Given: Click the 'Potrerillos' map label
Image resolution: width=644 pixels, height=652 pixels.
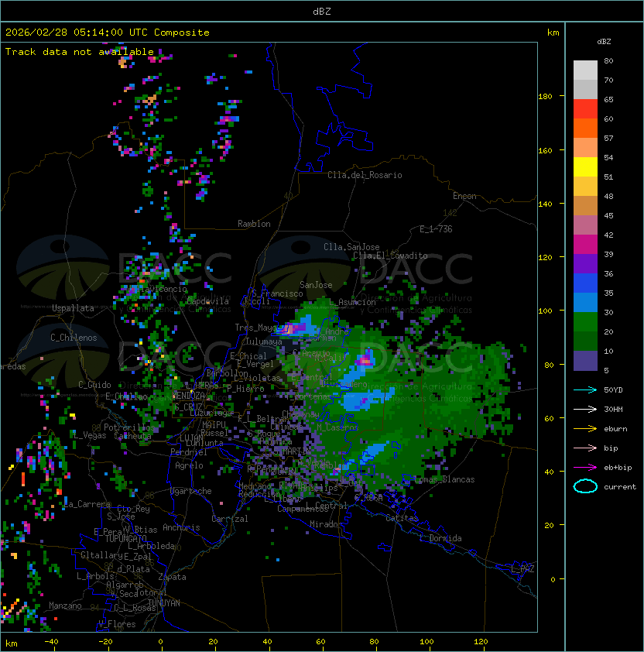Looking at the screenshot, I should coord(129,427).
